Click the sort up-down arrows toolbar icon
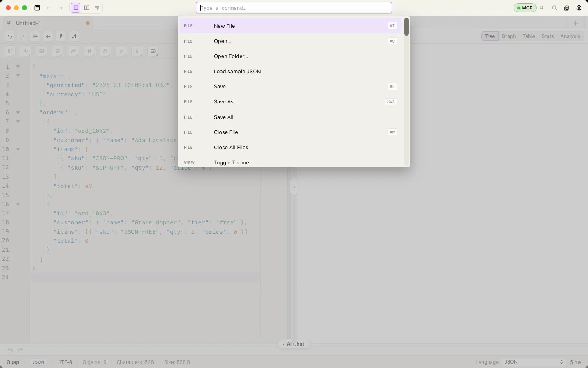This screenshot has width=588, height=368. [74, 36]
